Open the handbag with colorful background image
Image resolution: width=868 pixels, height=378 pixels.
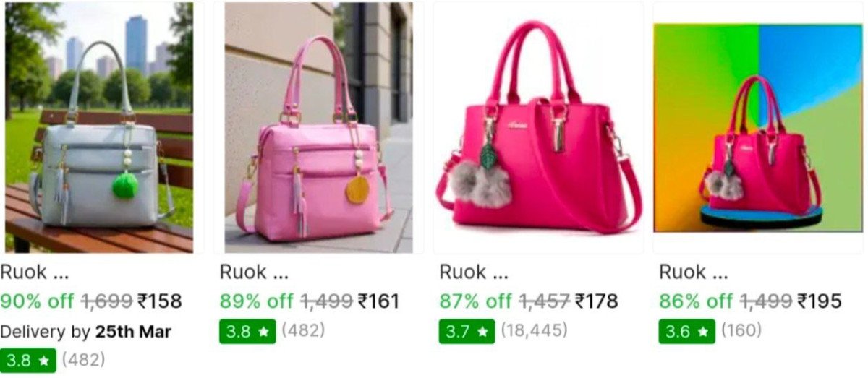758,127
